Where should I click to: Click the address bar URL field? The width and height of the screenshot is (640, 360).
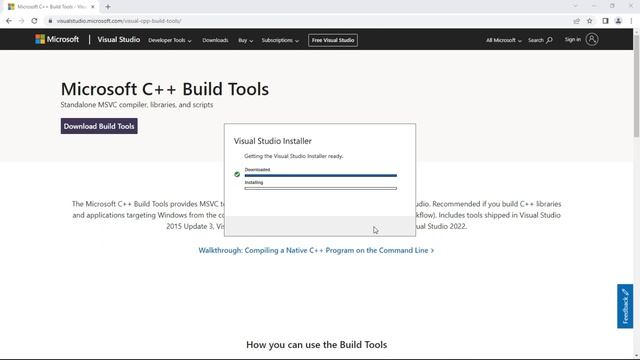click(306, 21)
